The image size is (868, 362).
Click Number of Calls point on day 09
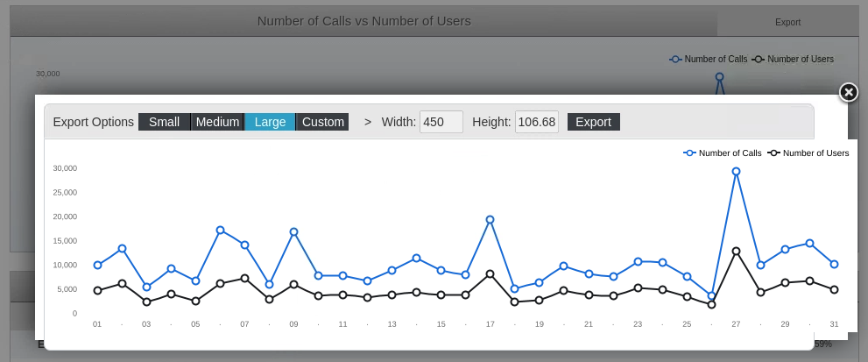294,231
